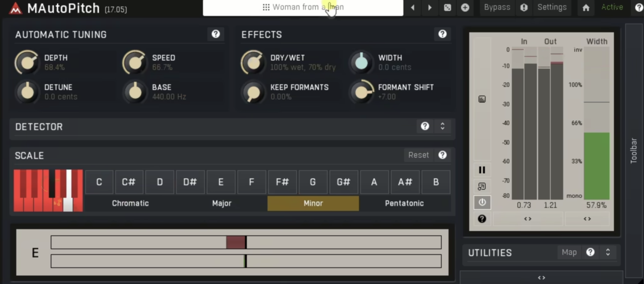
Task: Open the Toolbar side panel
Action: 634,150
